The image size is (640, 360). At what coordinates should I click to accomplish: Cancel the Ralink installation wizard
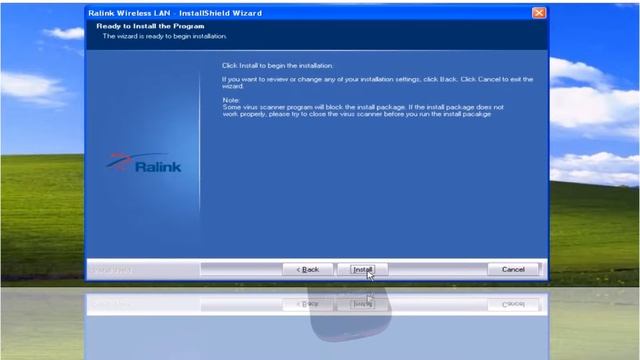click(513, 269)
